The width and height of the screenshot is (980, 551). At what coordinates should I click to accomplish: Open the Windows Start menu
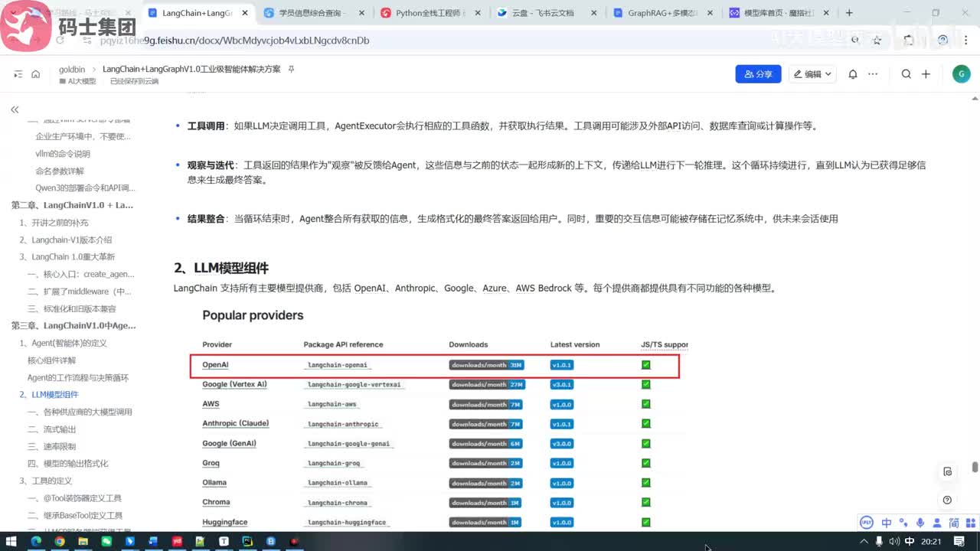[13, 542]
